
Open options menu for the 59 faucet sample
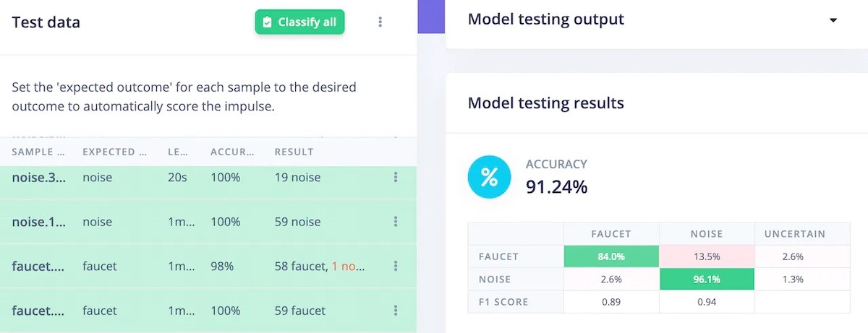[396, 311]
